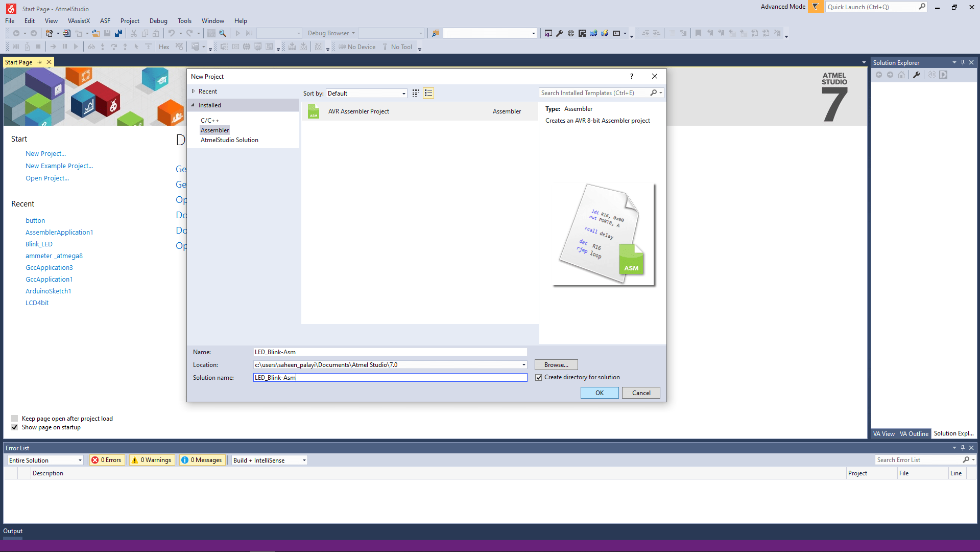This screenshot has height=552, width=980.
Task: Click the Find in Files magnifier icon
Action: [223, 33]
